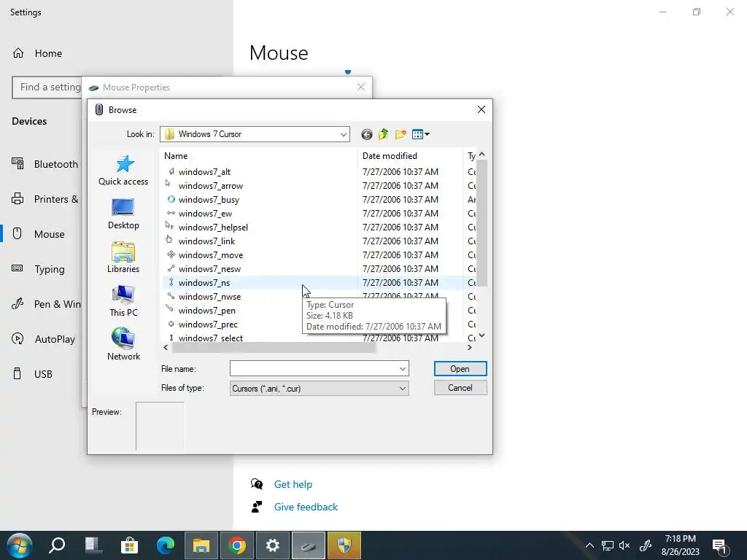Go back using the Browse dialog back arrow
Screen dimensions: 747x560
[x=366, y=134]
